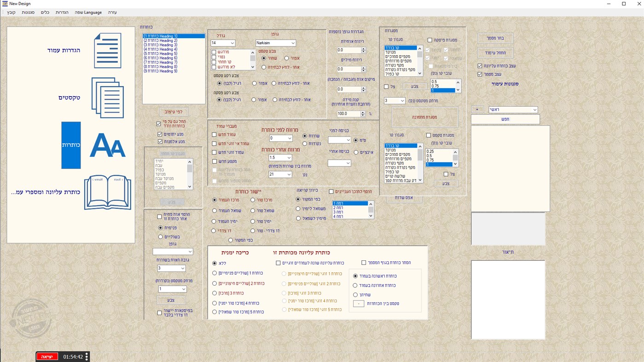Screen dimensions: 644x362
Task: Open the page settings document icon
Action: coord(107,51)
